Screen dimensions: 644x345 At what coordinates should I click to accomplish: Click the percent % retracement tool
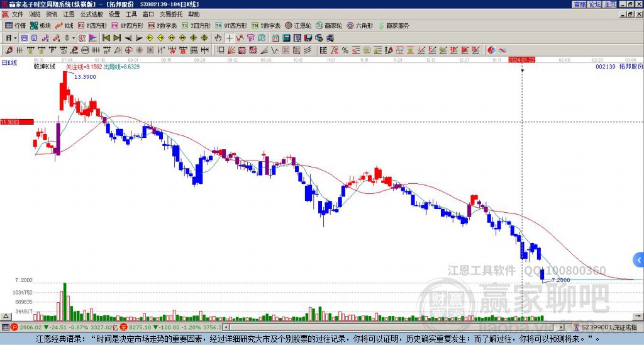(345, 50)
